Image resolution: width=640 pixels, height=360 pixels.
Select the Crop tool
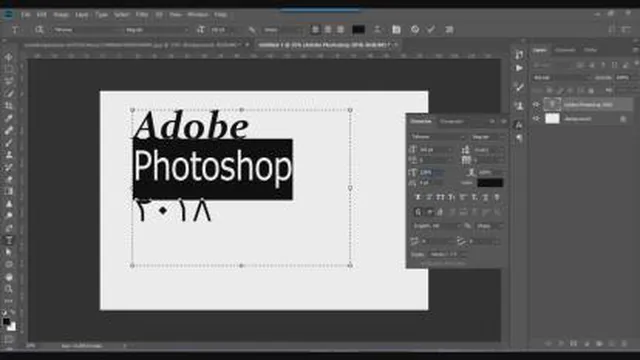9,106
